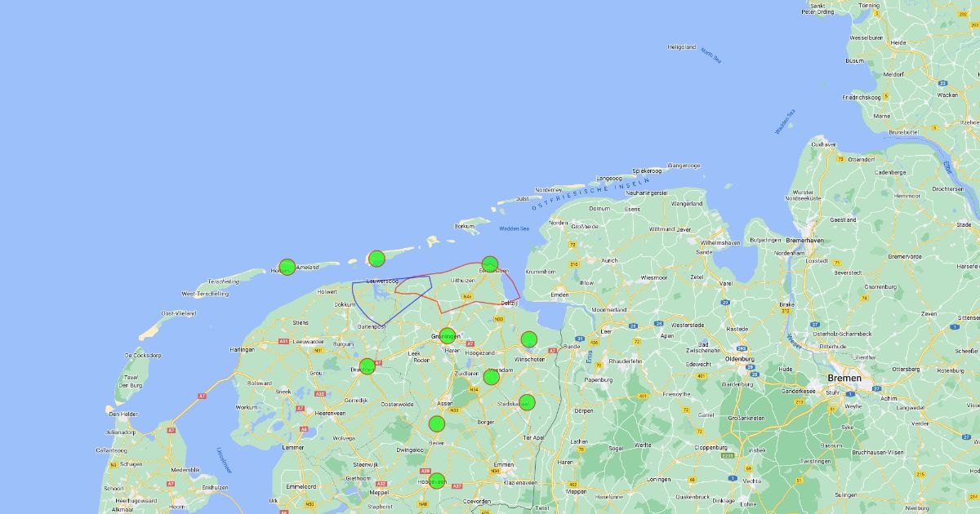
Task: Click the Den Helder label
Action: 122,414
